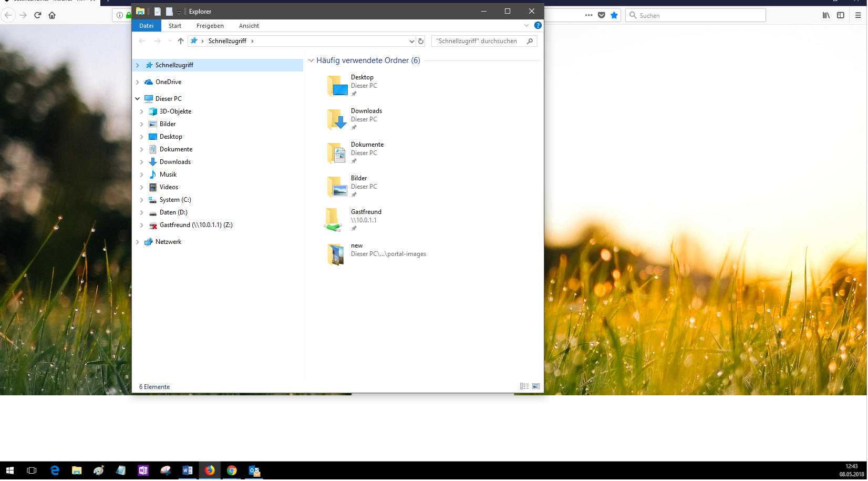
Task: Open the address bar history dropdown
Action: click(412, 41)
